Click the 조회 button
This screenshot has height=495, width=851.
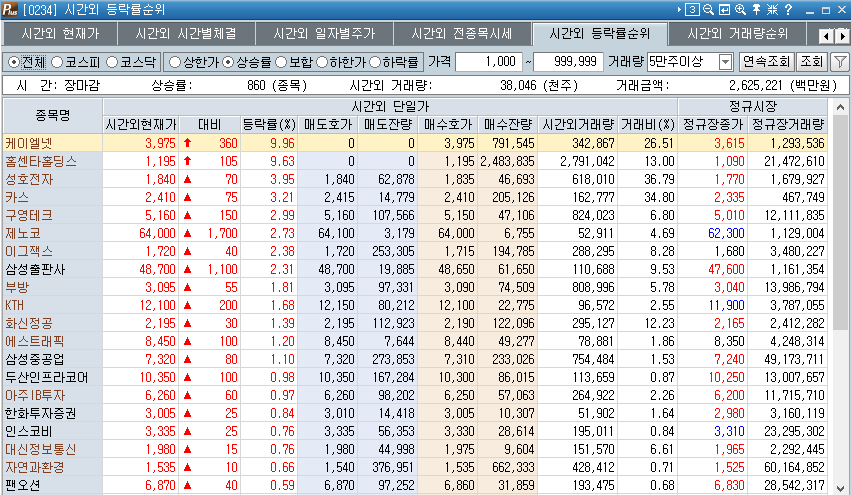click(812, 62)
